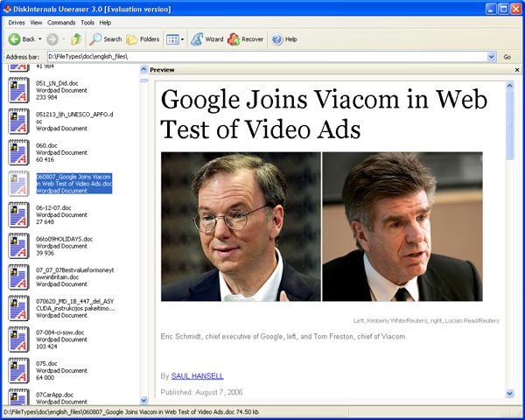The image size is (525, 420).
Task: Click into the address bar path field
Action: click(267, 57)
